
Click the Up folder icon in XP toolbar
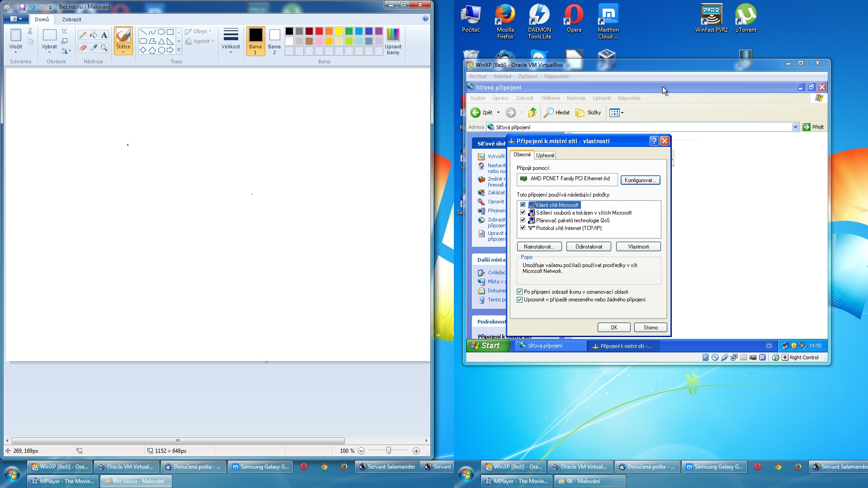tap(533, 113)
